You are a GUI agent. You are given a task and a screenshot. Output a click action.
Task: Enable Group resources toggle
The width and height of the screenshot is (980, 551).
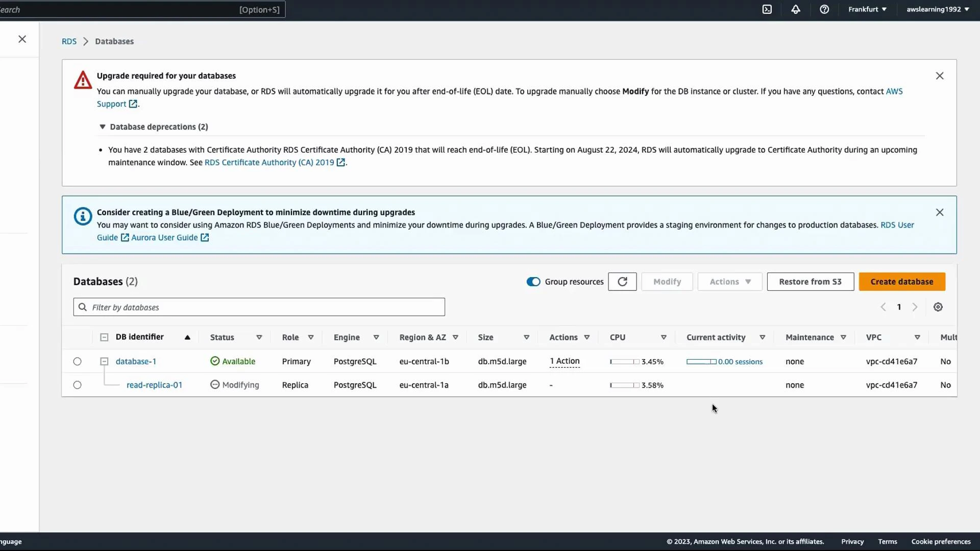(x=534, y=281)
